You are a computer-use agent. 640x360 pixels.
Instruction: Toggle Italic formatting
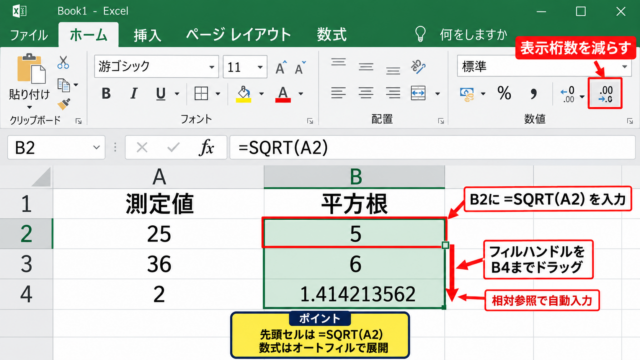133,93
